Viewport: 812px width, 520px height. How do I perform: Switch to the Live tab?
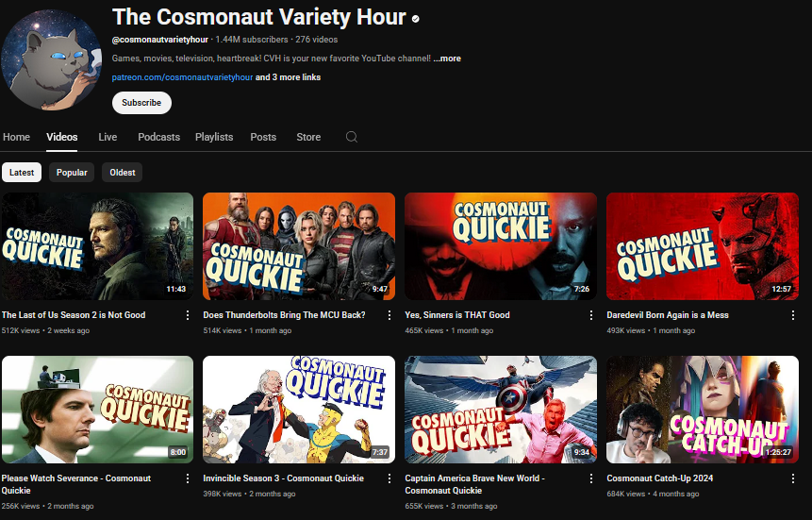[x=108, y=137]
